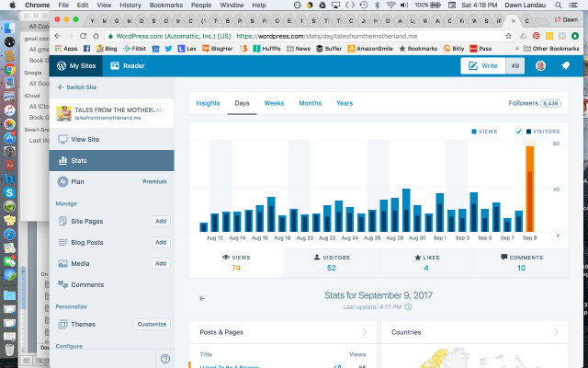Image resolution: width=588 pixels, height=368 pixels.
Task: Open the Apps bookmarks shortcut
Action: (66, 49)
